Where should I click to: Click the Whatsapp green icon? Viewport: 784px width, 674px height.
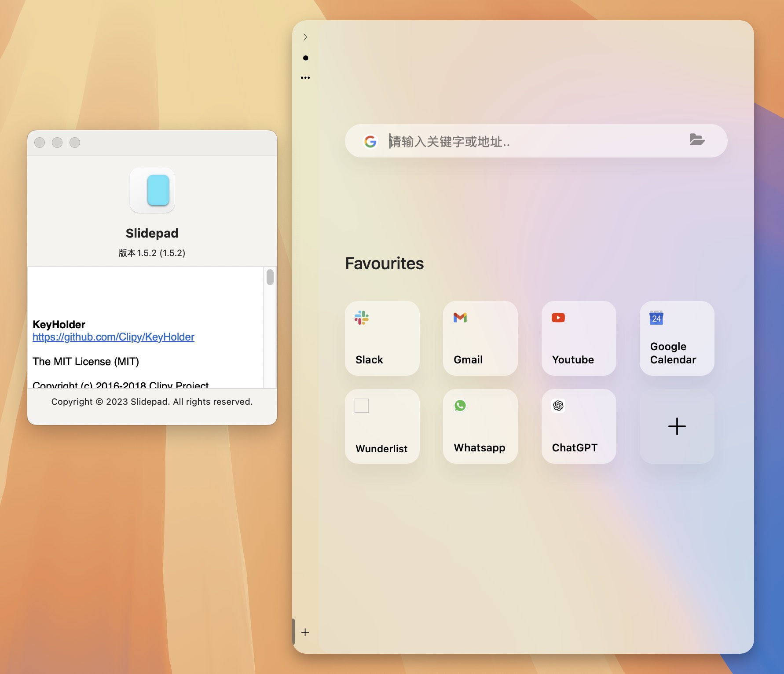pos(460,406)
